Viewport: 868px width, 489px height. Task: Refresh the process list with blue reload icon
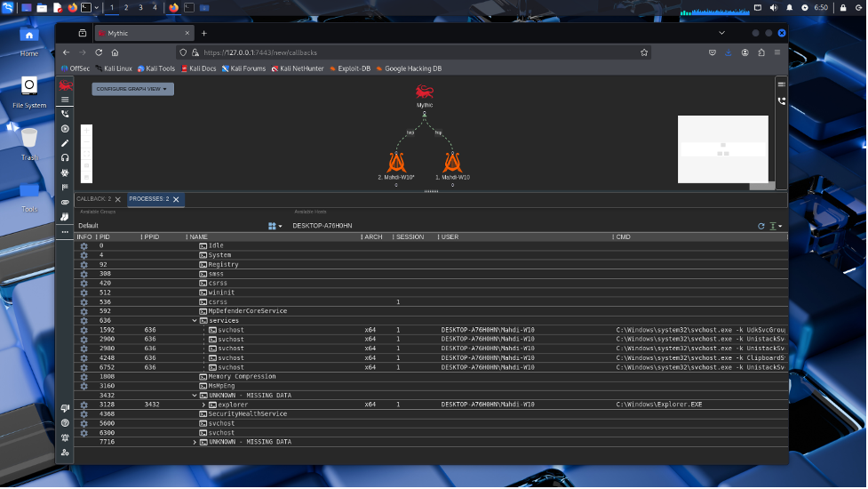pos(761,226)
